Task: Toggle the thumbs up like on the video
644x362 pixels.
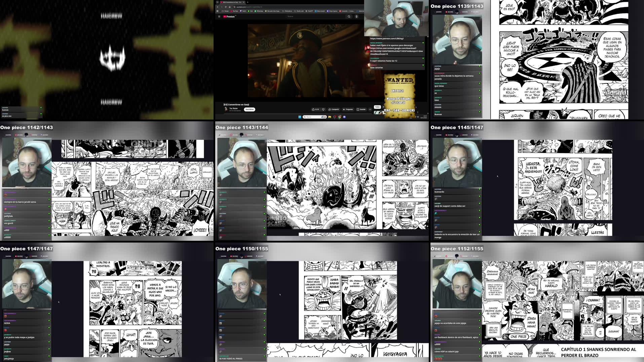Action: coord(313,109)
